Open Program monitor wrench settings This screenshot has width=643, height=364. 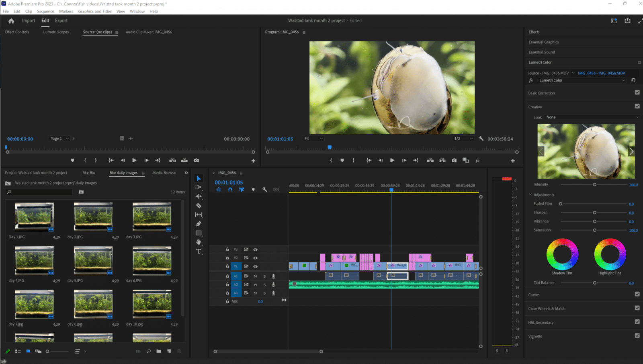[481, 139]
